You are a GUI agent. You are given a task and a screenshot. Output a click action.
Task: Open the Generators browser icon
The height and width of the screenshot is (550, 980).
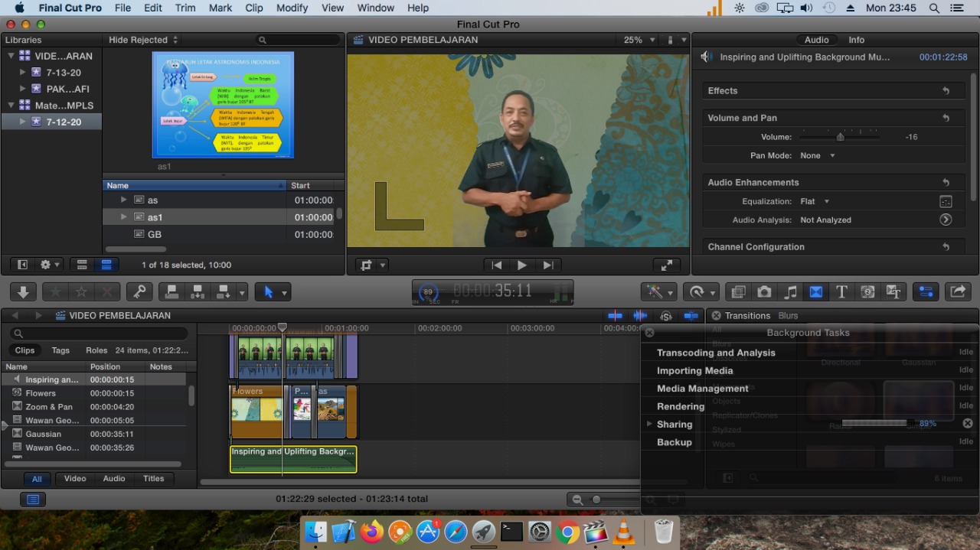(x=867, y=291)
